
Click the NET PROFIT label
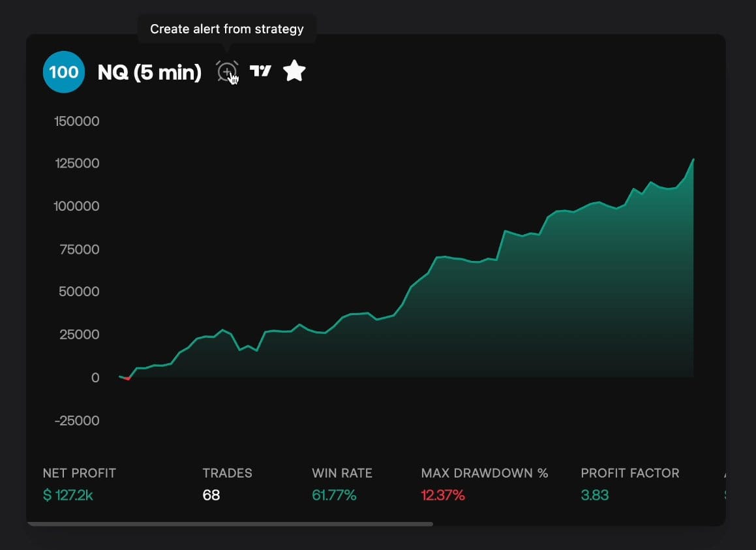point(79,473)
